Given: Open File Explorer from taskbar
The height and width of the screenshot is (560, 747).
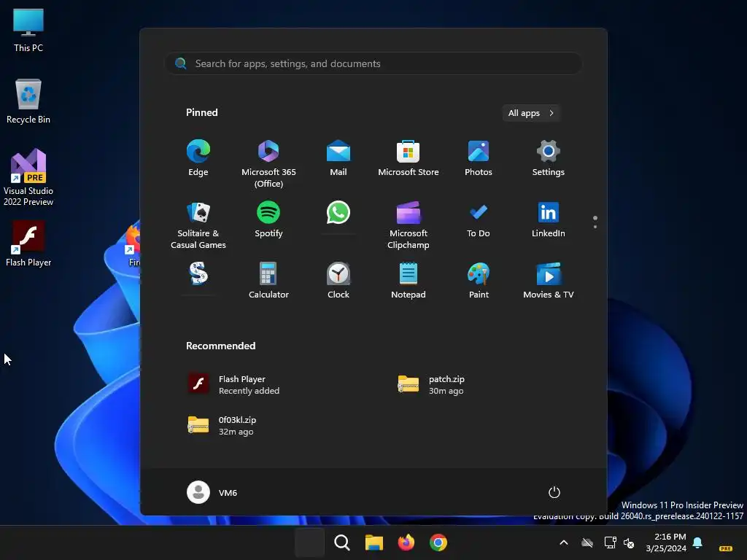Looking at the screenshot, I should [x=374, y=542].
